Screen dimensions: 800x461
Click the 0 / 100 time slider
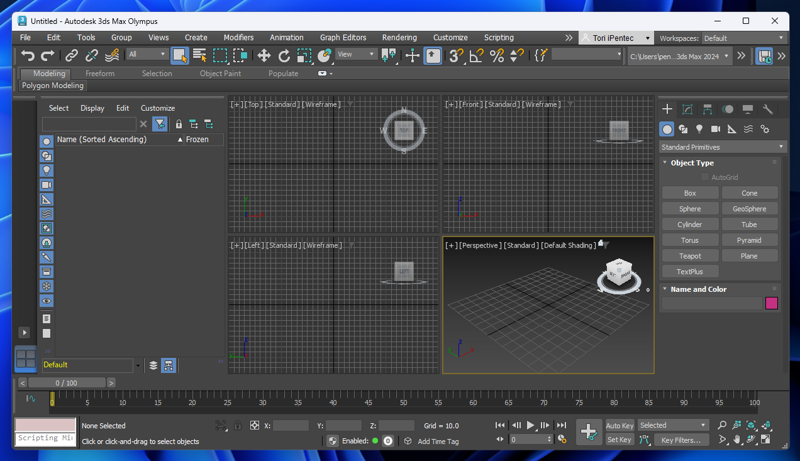(67, 383)
